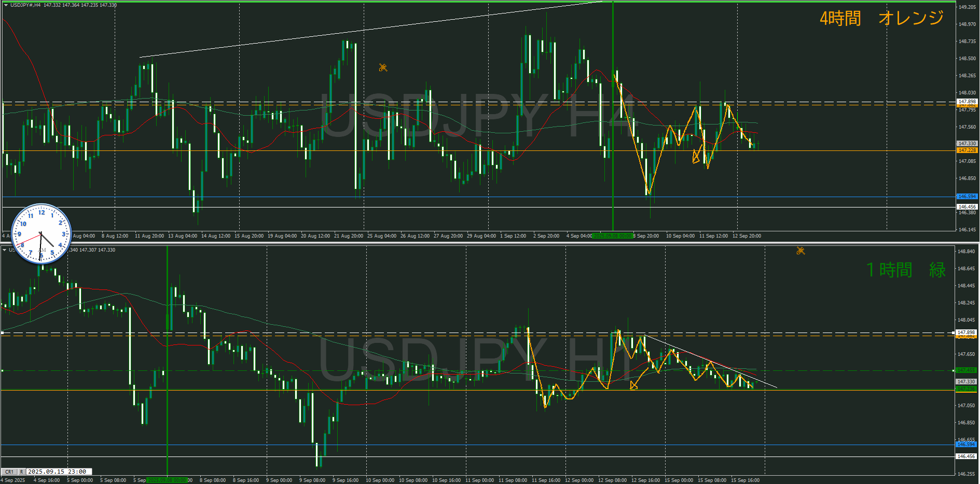980x484 pixels.
Task: Click the green 147.236 price tag in H1 chart
Action: pos(967,389)
